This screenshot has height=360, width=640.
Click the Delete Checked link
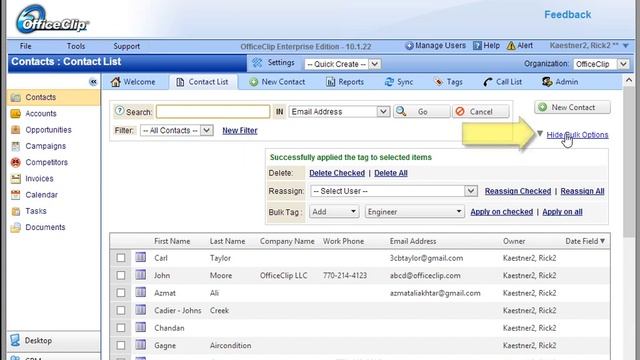click(x=337, y=173)
